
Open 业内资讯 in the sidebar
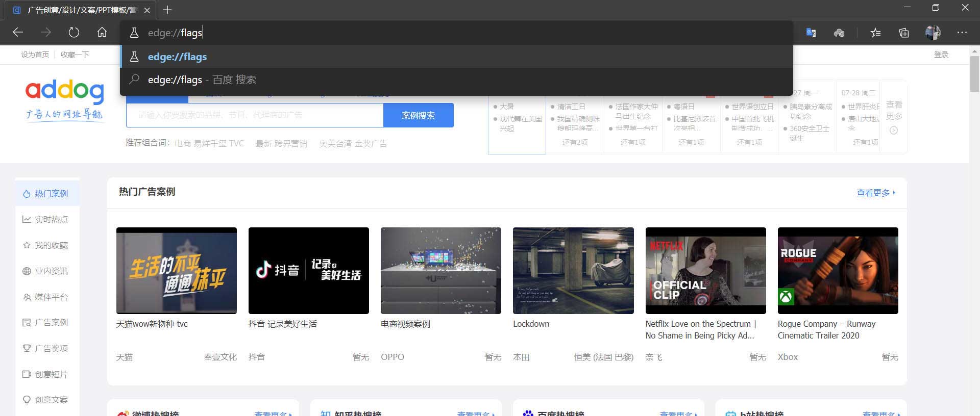(x=47, y=271)
